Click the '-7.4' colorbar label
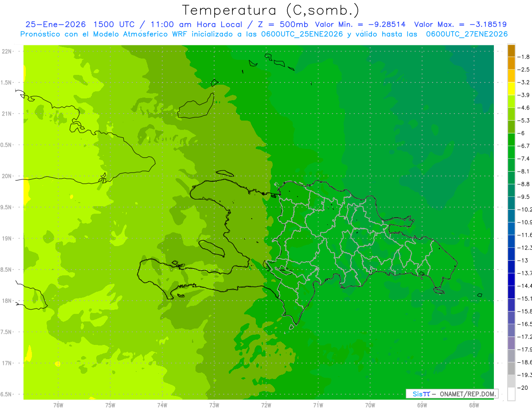The image size is (532, 411). point(524,159)
